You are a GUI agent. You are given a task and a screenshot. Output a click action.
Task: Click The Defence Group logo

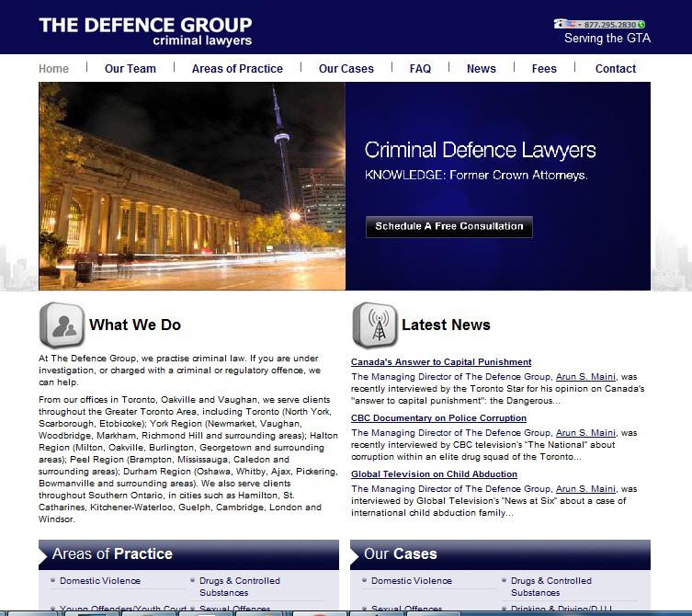point(145,31)
